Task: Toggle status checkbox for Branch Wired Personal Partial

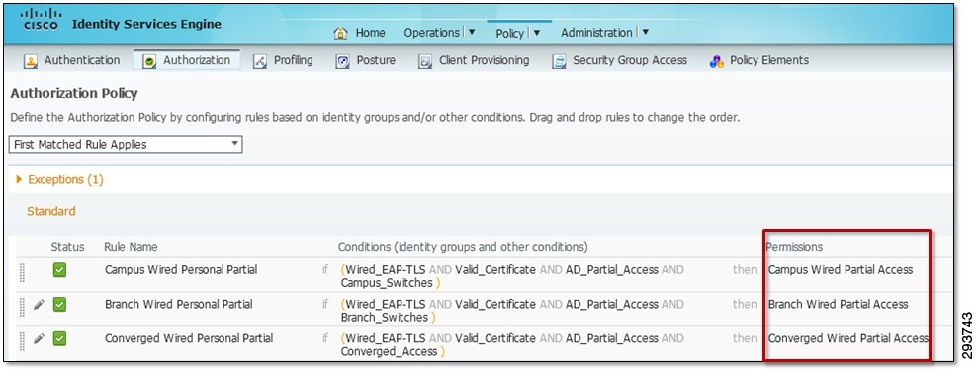Action: point(59,305)
